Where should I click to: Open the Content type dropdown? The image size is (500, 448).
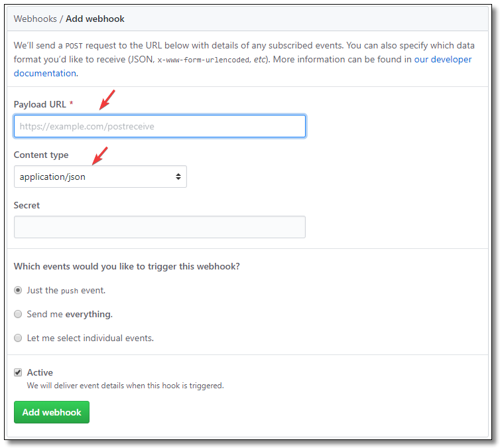click(99, 177)
